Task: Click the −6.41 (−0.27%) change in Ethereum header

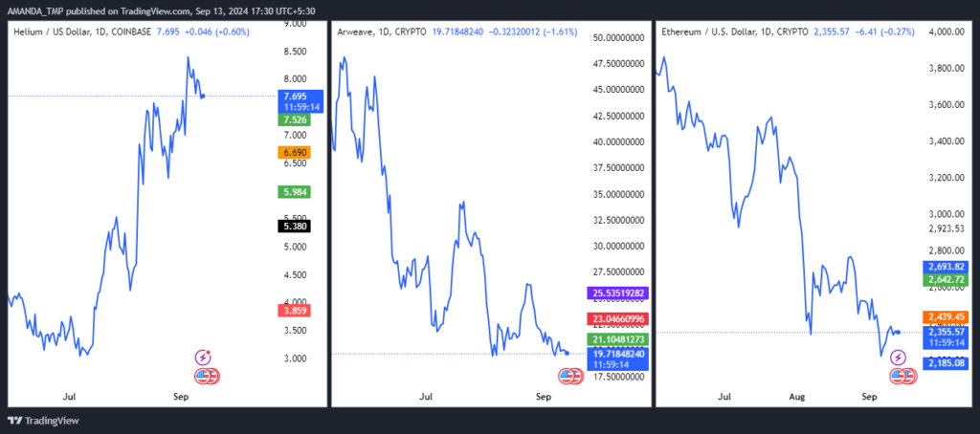Action: coord(887,31)
